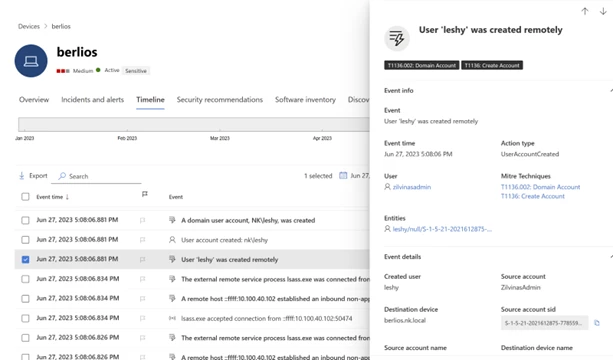Check the 5:08:06.826 remote host inbound row
Screen dimensions: 613x360
(25, 356)
